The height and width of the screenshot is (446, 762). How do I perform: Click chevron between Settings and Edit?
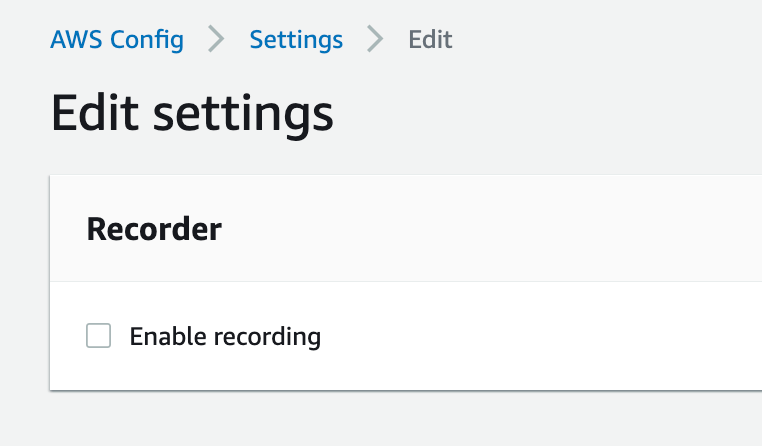[x=375, y=39]
